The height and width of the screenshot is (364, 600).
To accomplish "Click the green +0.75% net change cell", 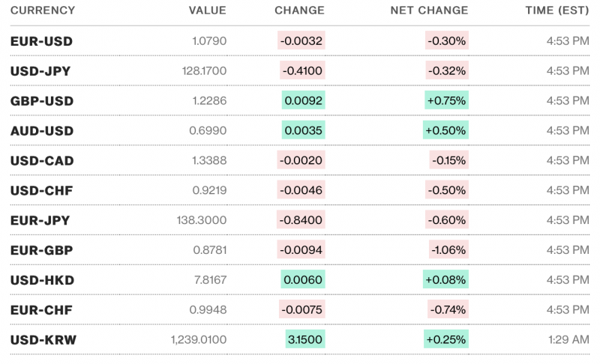I will click(446, 100).
